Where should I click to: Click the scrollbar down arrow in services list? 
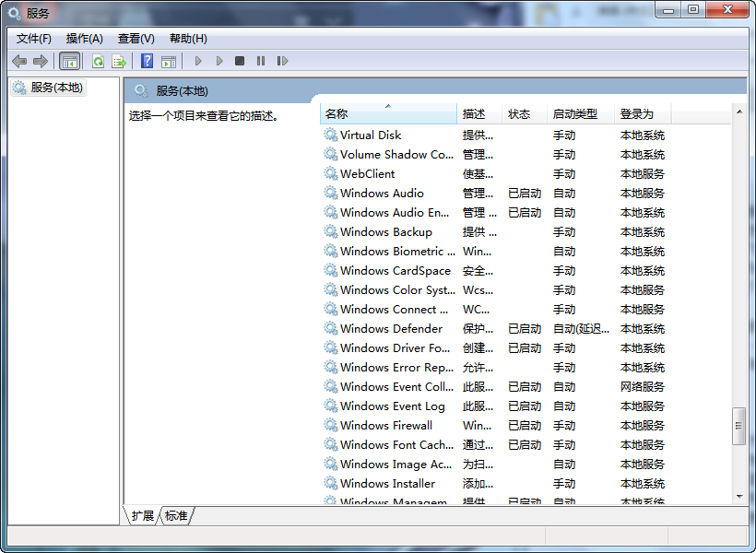[739, 497]
